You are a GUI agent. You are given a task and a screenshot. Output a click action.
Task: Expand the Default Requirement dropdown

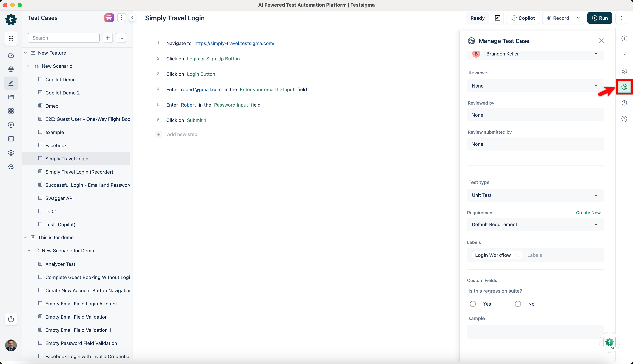point(535,224)
